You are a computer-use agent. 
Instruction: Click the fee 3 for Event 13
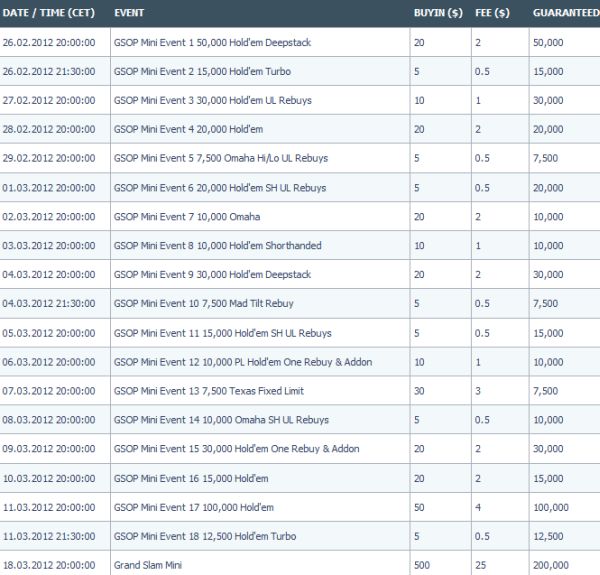click(478, 391)
